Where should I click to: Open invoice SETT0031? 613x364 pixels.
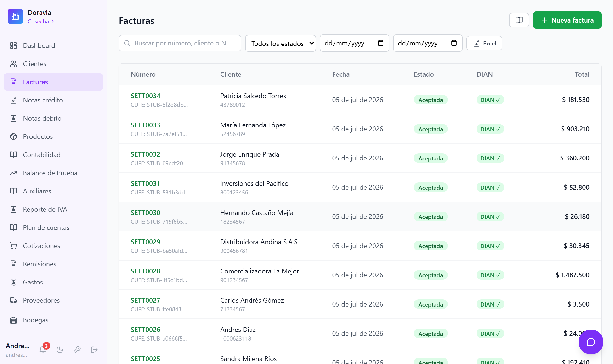145,183
